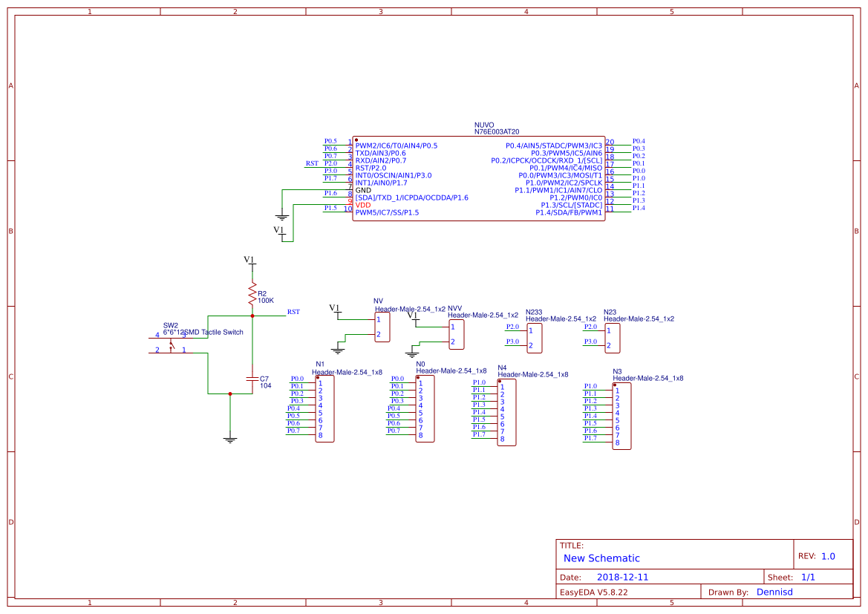Select pin name P1.3/SCL/[STADC]
This screenshot has width=868, height=614.
pos(572,205)
